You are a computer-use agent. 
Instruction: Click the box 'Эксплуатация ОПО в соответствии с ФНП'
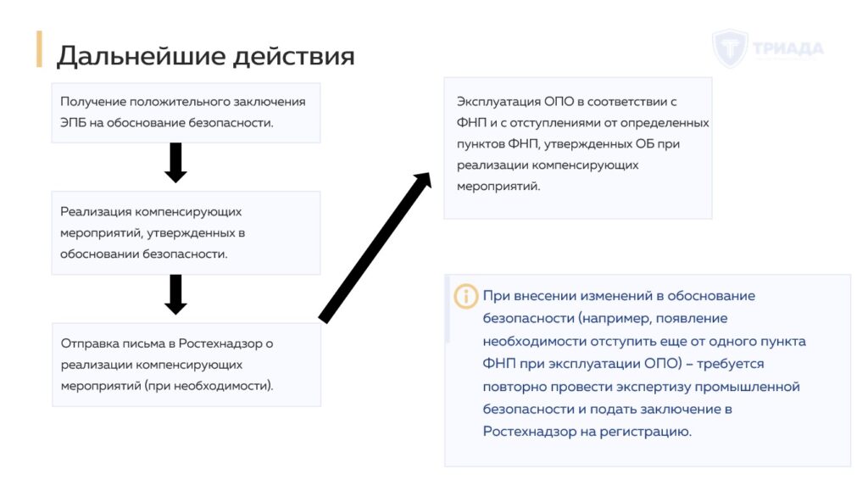click(x=578, y=148)
